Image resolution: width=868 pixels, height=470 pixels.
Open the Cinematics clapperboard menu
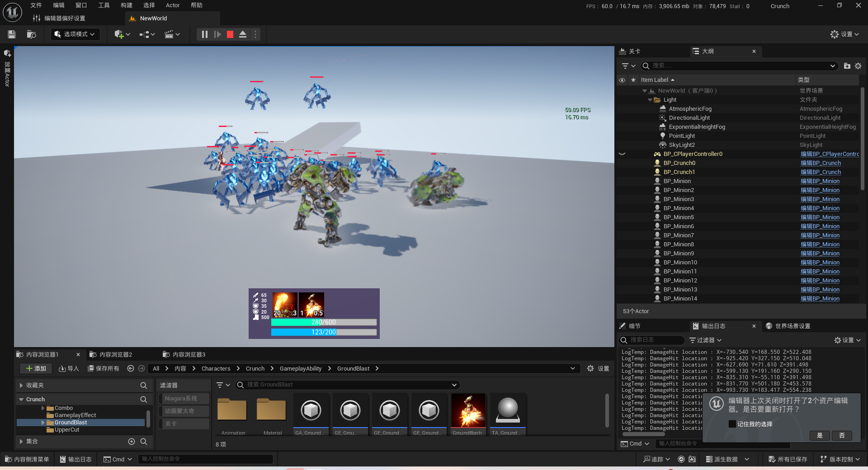172,34
